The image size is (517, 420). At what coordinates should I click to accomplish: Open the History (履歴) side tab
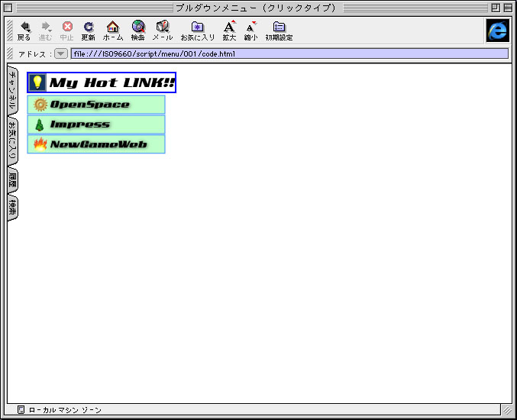(12, 180)
